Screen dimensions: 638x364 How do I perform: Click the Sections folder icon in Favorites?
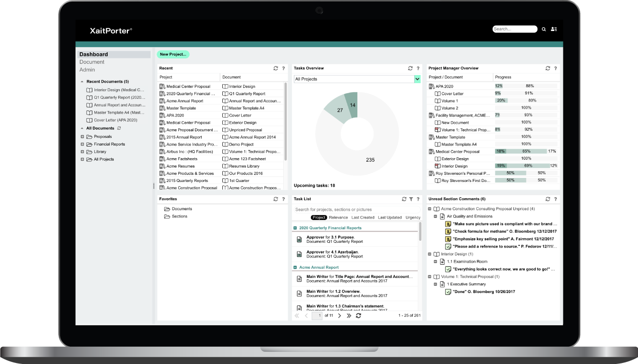click(167, 216)
